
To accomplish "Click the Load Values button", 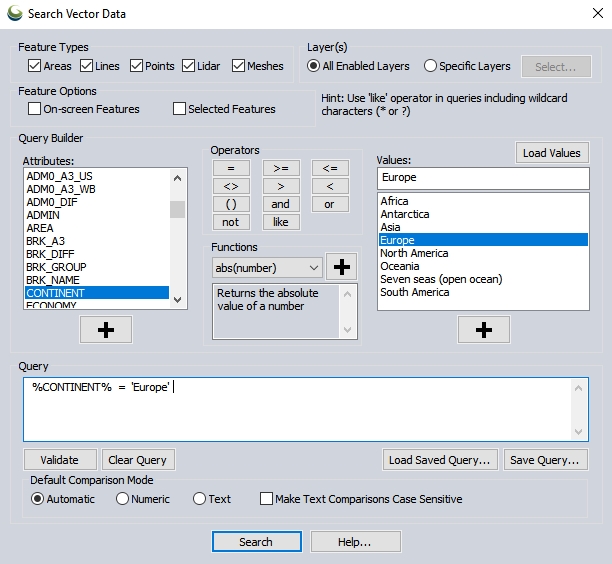I will click(552, 153).
